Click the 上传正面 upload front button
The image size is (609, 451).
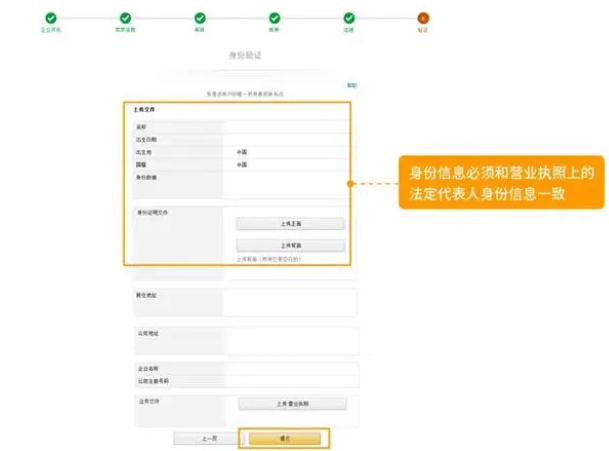point(290,224)
